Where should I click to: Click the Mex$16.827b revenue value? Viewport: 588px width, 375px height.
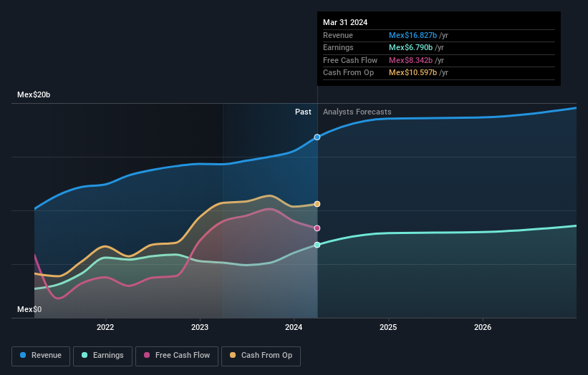pyautogui.click(x=413, y=35)
